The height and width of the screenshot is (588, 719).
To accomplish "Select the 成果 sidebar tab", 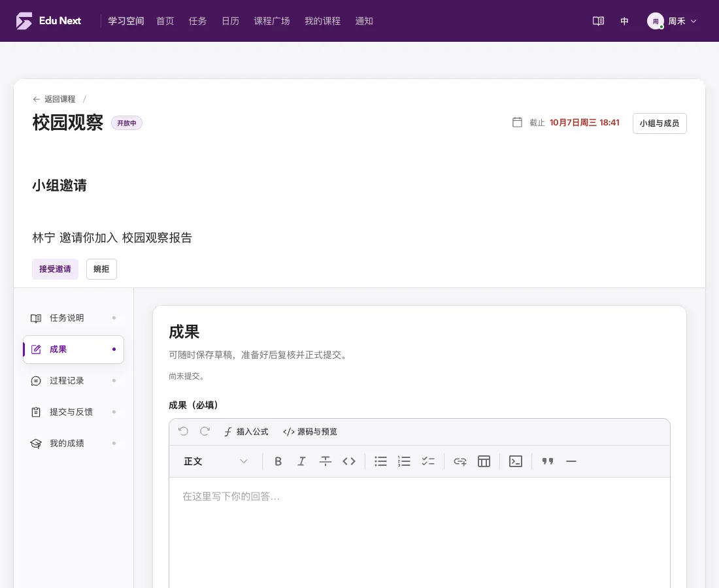I will pyautogui.click(x=73, y=350).
